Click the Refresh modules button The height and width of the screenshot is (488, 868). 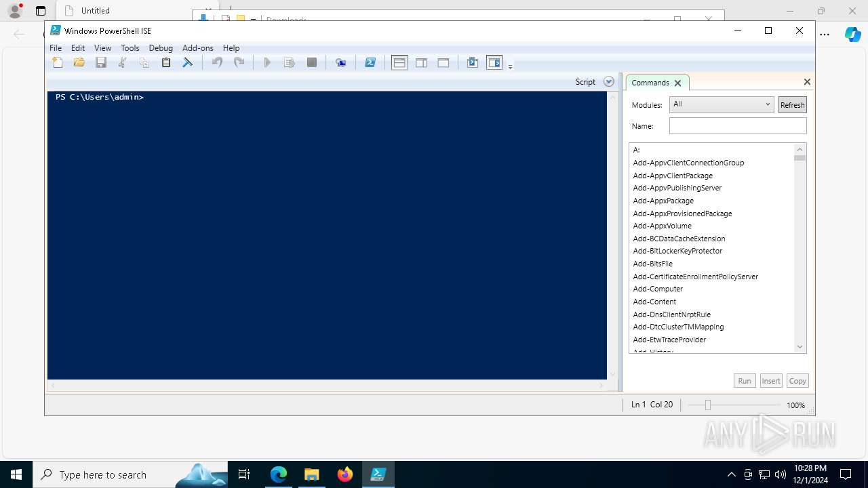pyautogui.click(x=792, y=104)
